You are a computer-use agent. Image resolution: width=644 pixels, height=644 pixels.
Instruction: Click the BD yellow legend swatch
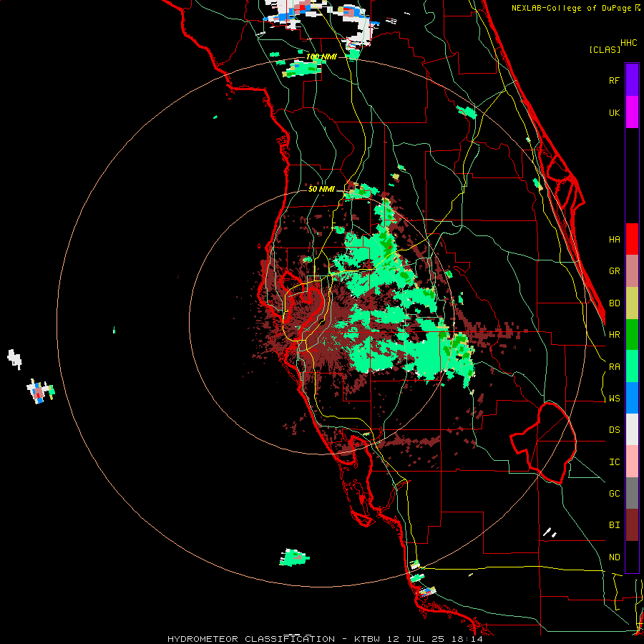coord(632,303)
